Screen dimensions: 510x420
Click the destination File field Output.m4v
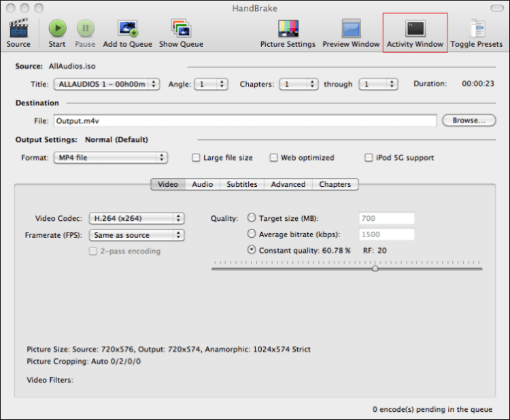click(245, 120)
